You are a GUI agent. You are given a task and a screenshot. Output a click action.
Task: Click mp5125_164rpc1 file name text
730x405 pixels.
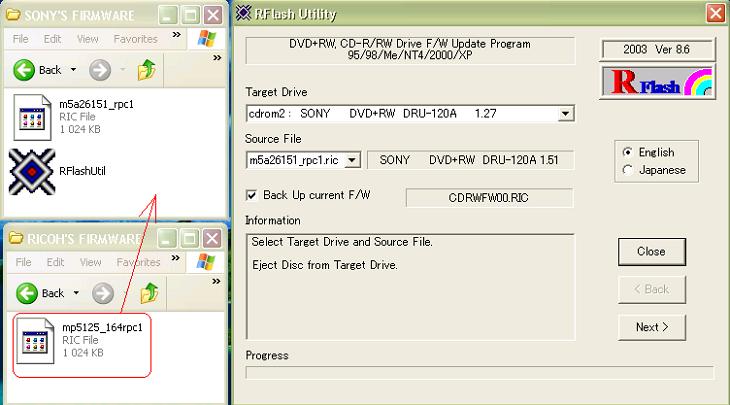pyautogui.click(x=102, y=327)
